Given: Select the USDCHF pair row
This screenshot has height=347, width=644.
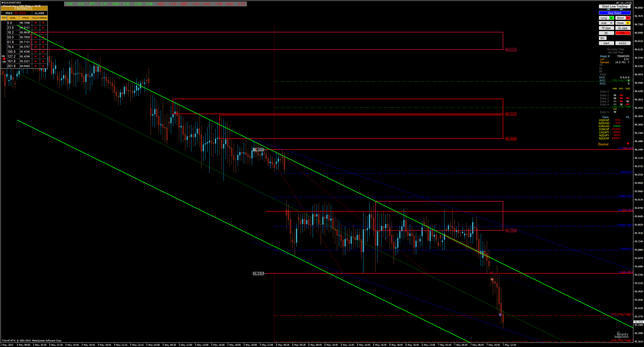Looking at the screenshot, I should click(x=610, y=120).
